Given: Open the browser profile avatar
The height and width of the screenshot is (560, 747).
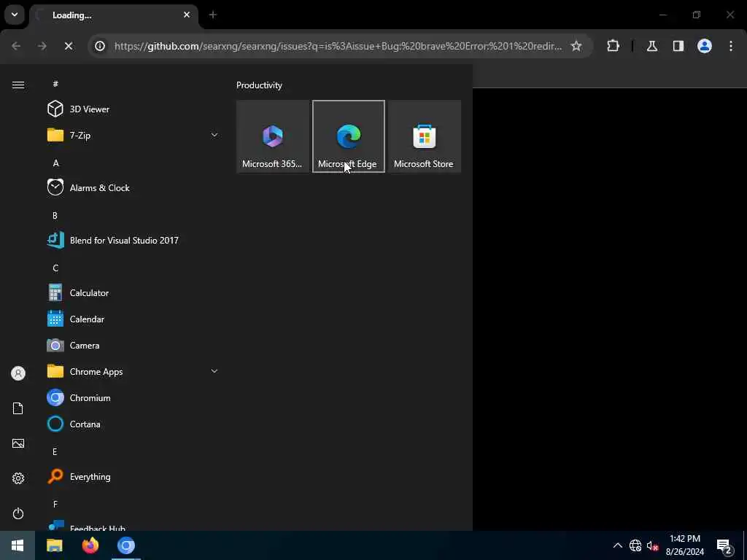Looking at the screenshot, I should tap(704, 46).
